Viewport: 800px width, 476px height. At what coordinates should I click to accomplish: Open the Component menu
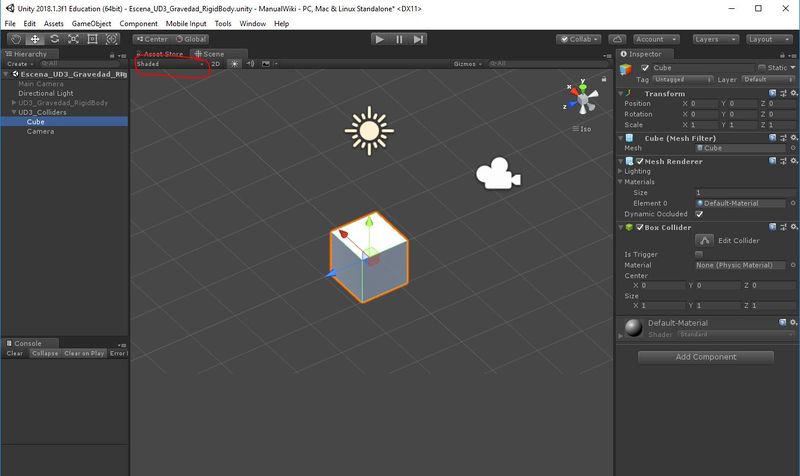pos(138,23)
